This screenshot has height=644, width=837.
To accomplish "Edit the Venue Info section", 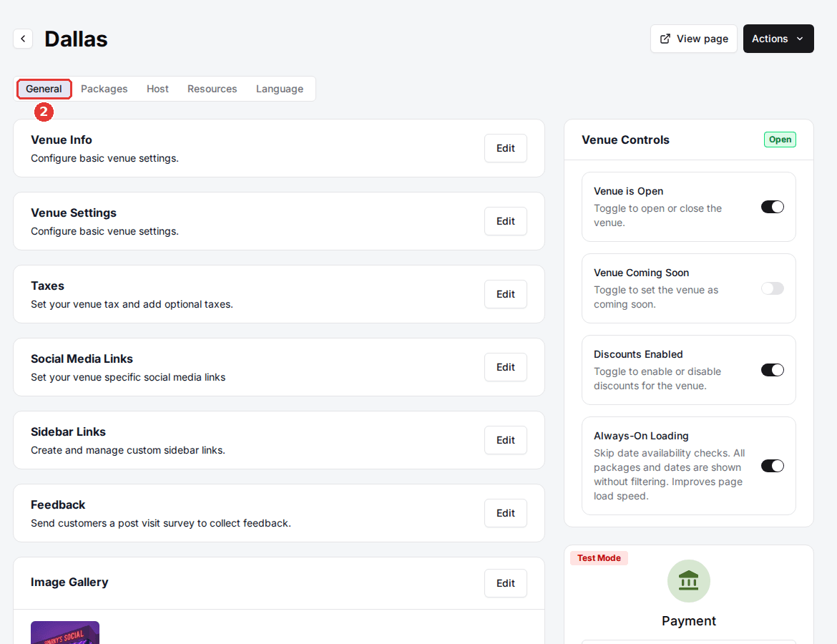I will click(x=506, y=148).
